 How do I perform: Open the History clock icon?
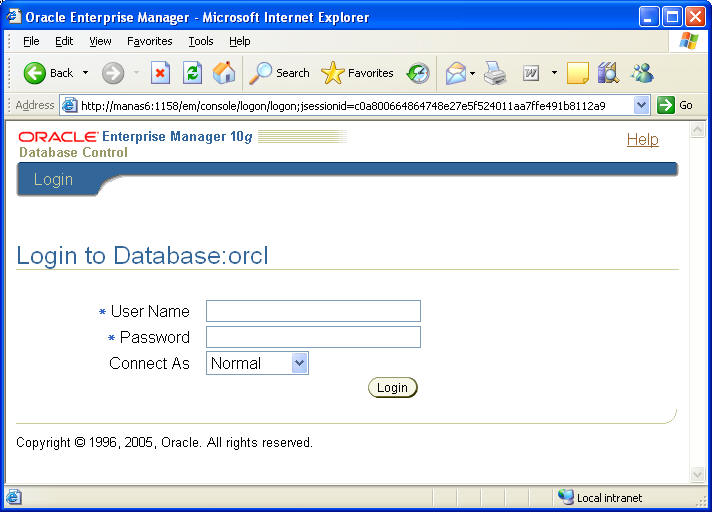pos(418,73)
